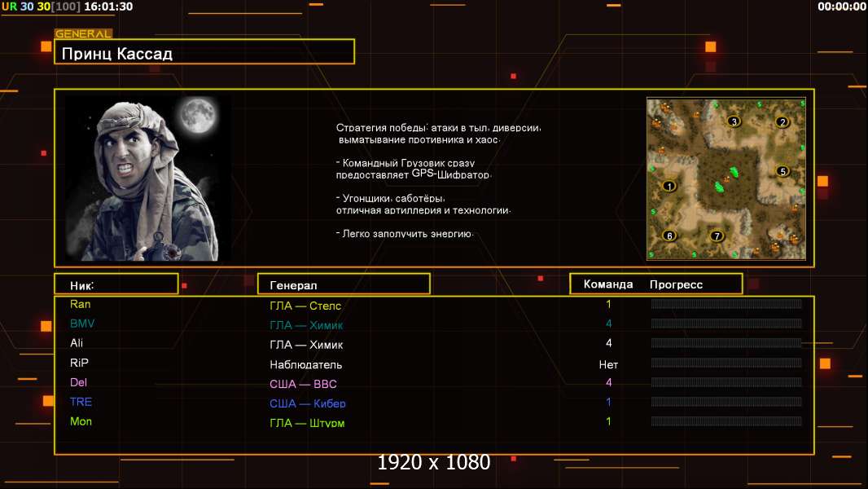Select player 'TRE' in the player list
Screen dimensions: 868x489
pyautogui.click(x=81, y=402)
